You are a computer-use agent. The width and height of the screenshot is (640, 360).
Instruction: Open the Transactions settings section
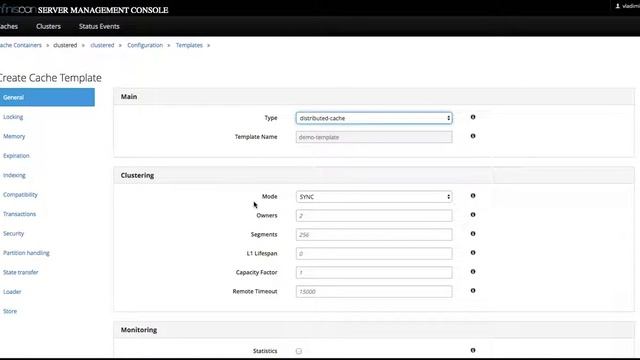20,214
